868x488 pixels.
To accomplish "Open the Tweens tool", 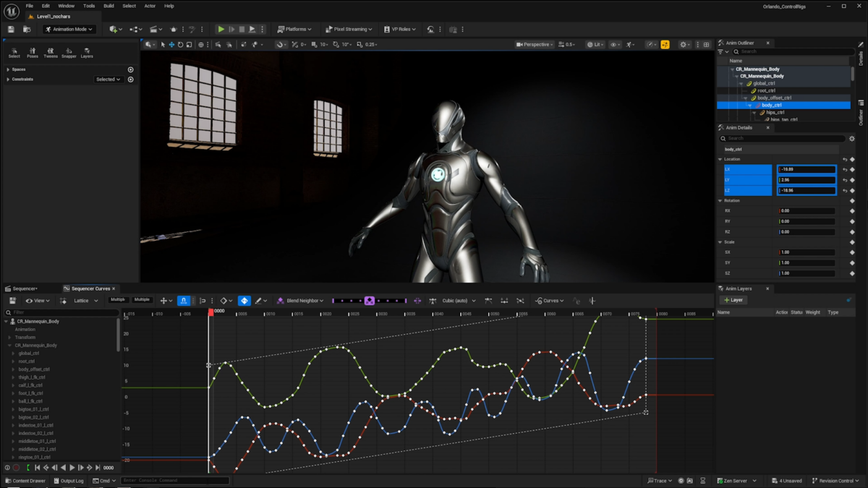I will 51,53.
